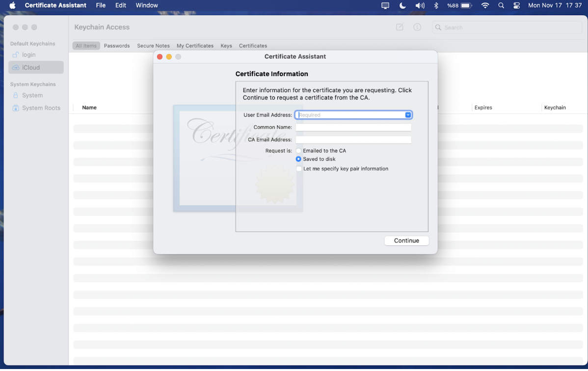Click the Common Name field
Screen dimensions: 588x371
[x=353, y=128]
